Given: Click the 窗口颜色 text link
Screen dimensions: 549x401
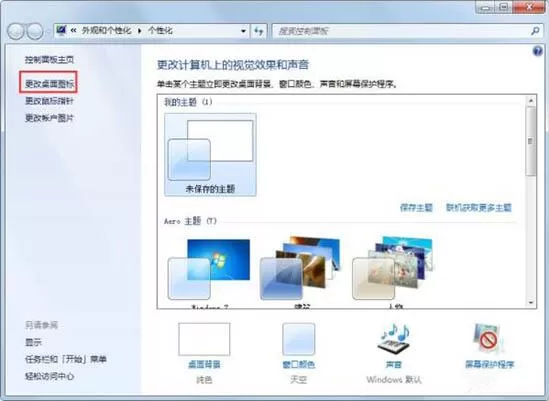Looking at the screenshot, I should [x=299, y=365].
